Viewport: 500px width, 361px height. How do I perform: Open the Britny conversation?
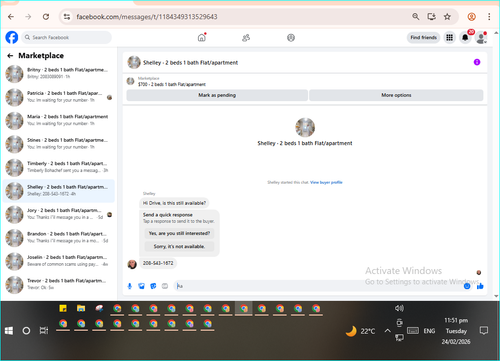pyautogui.click(x=59, y=73)
